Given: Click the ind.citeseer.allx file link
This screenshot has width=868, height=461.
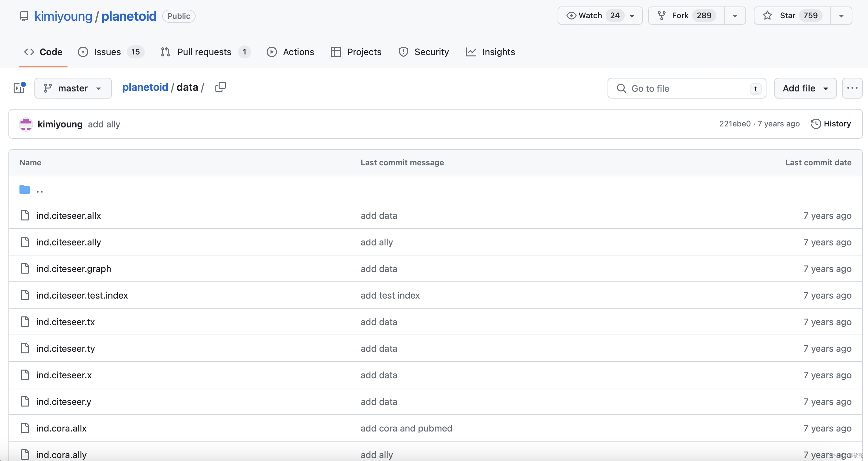Looking at the screenshot, I should point(69,215).
